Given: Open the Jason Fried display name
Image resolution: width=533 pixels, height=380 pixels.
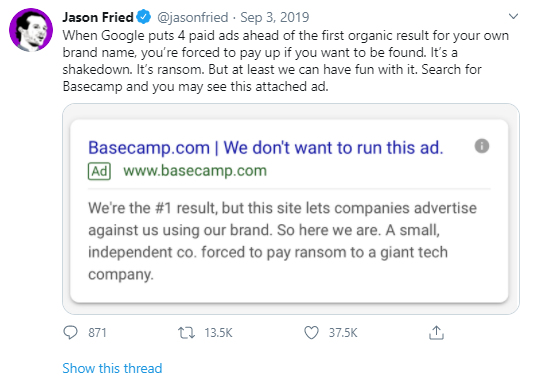Looking at the screenshot, I should (98, 17).
